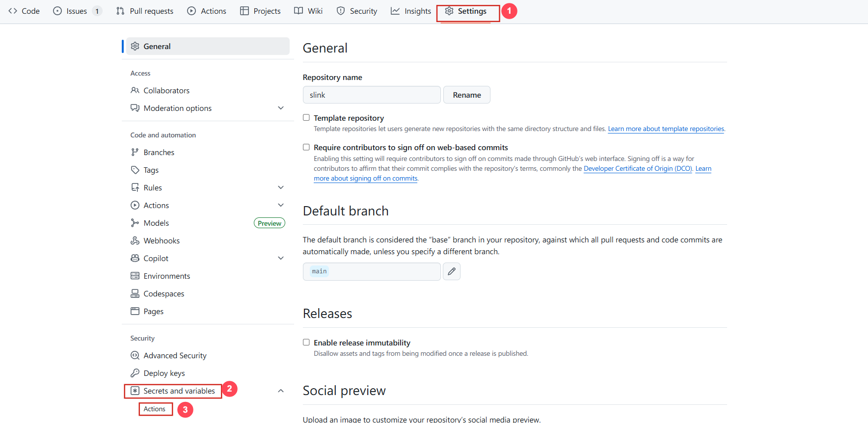Expand the Moderation options section

pos(281,108)
